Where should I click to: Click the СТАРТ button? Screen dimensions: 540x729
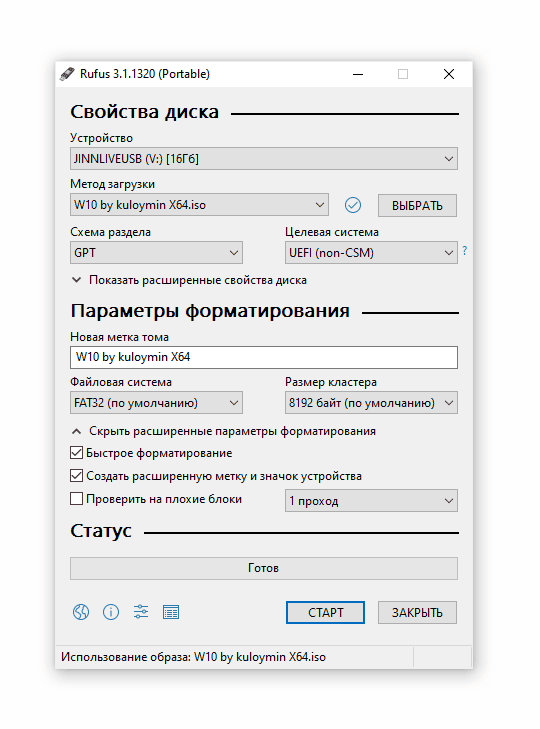[325, 612]
